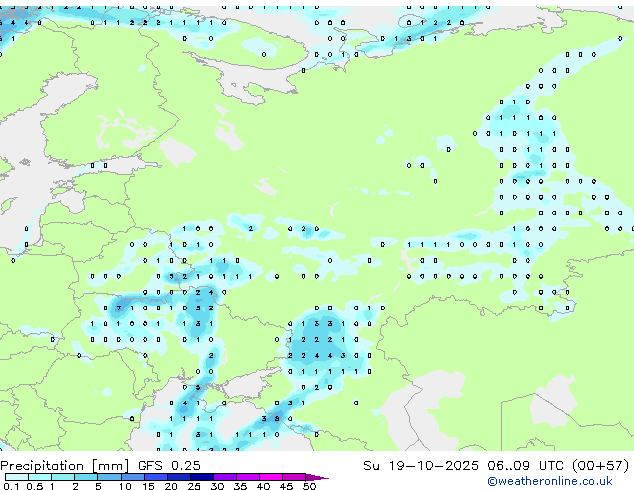Click the 'Precipitation [mm]' title text
Screen dimensions: 634x490
tap(65, 466)
